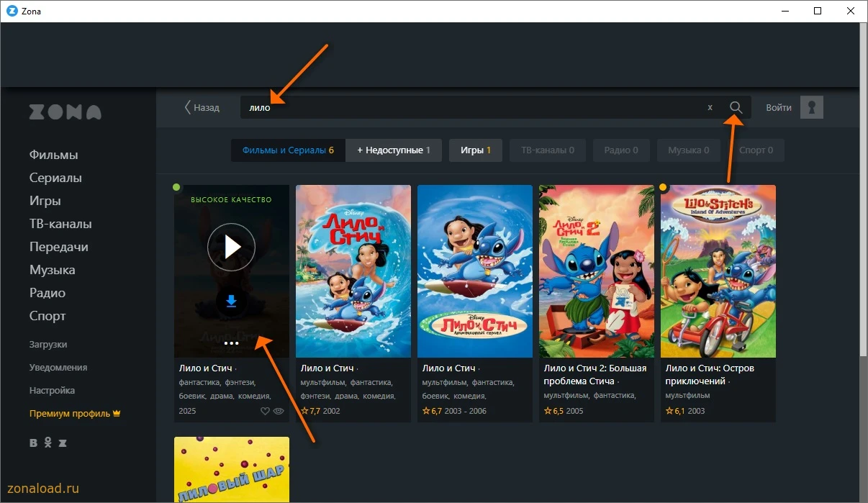
Task: Click year 2025 under first movie
Action: (187, 411)
